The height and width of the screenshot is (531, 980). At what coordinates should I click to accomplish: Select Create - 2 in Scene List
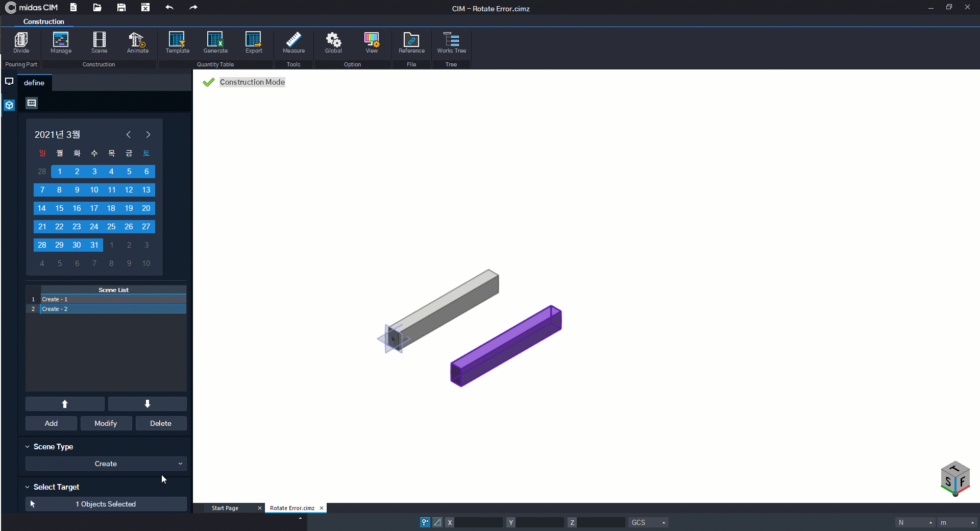[113, 309]
